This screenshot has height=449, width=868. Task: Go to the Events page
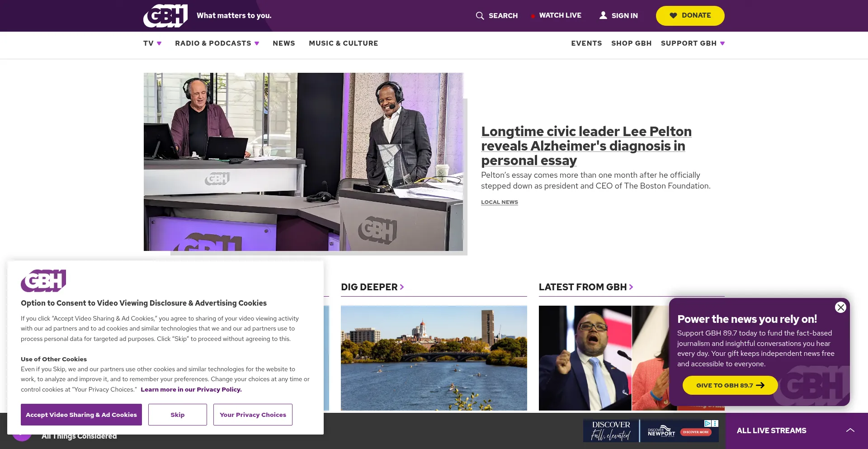pos(586,43)
